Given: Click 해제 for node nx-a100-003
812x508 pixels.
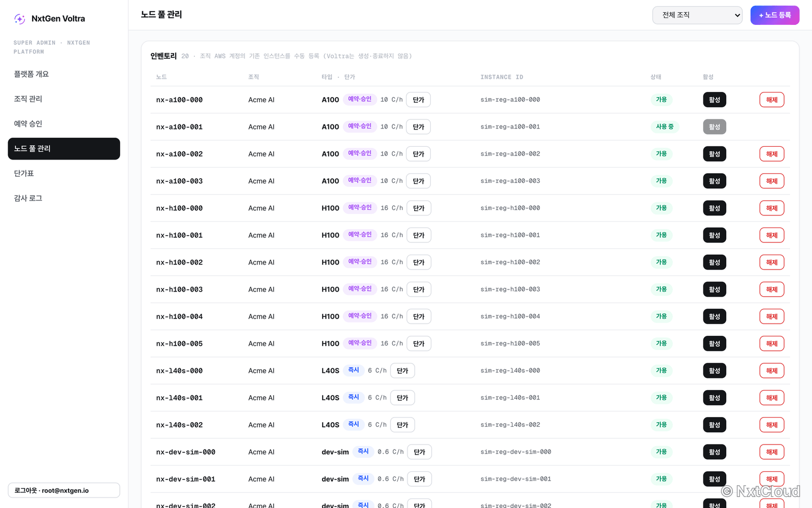Looking at the screenshot, I should click(771, 181).
